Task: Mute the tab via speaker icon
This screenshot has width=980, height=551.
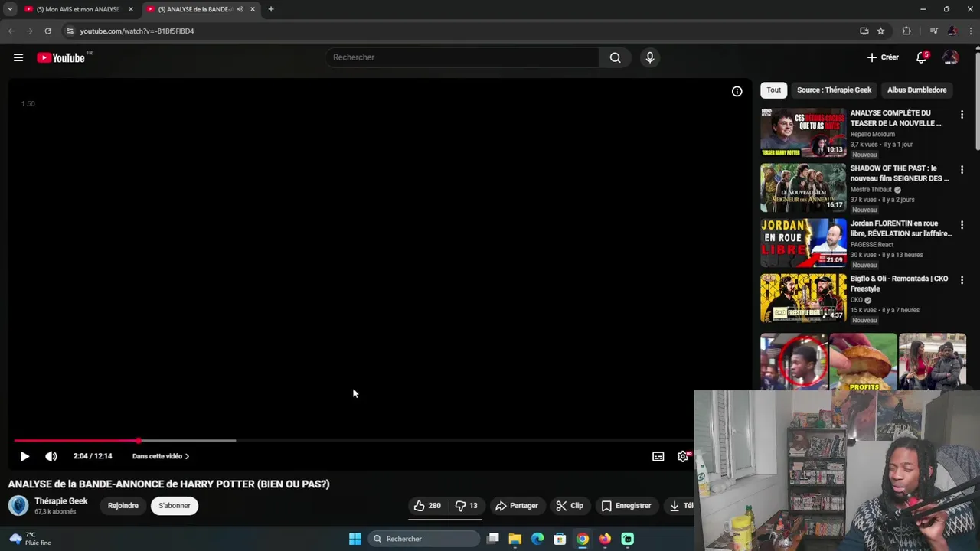Action: click(x=240, y=9)
